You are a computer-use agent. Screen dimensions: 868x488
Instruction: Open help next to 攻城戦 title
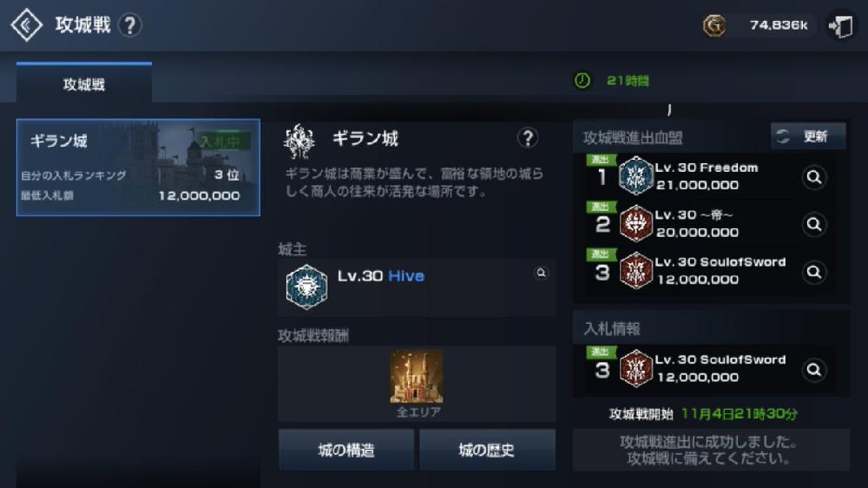130,25
